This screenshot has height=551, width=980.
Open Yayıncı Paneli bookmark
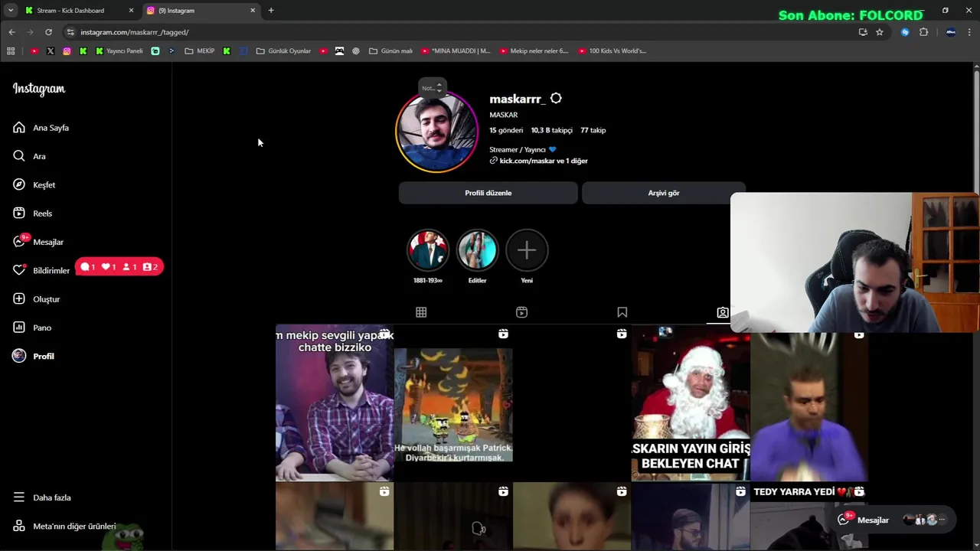(x=119, y=51)
